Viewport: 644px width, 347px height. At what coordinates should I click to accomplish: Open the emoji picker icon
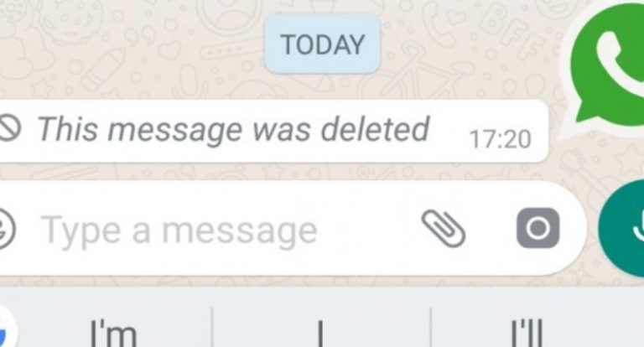6,228
